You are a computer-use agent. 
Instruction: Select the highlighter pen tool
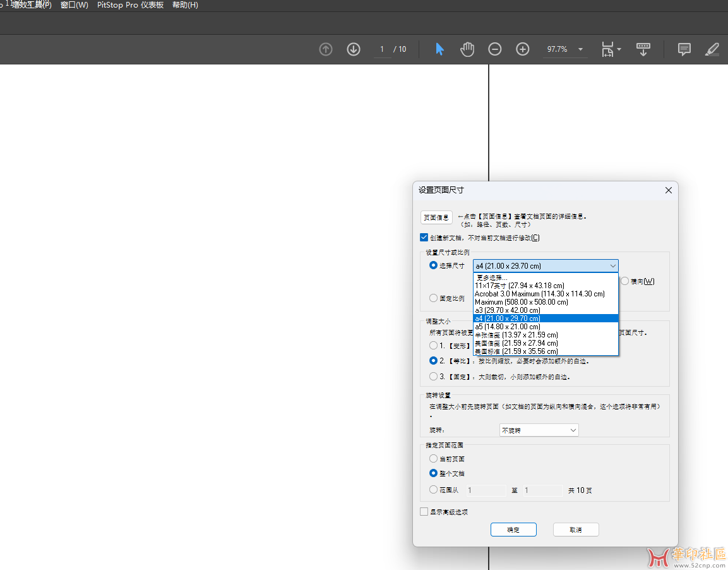click(712, 49)
